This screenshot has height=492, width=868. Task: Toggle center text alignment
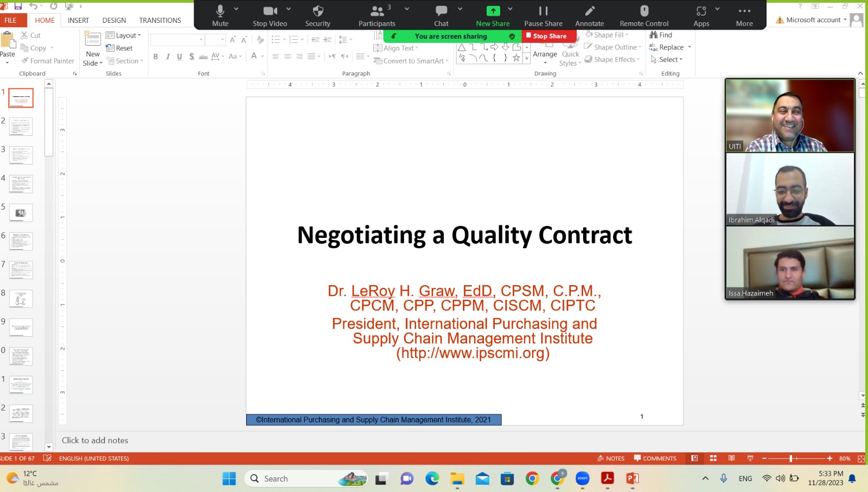pyautogui.click(x=288, y=56)
